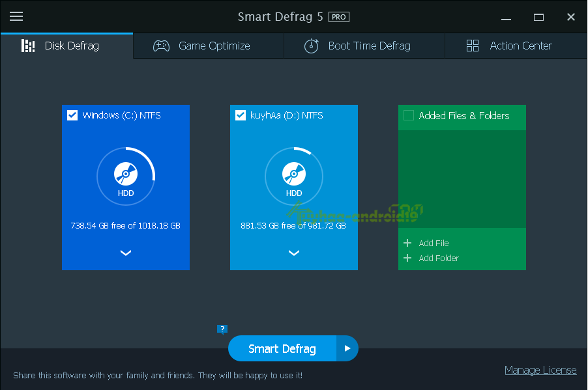Click the 881.53 GB free of 981.72 GB text
Screen dimensions: 588x390
(293, 225)
